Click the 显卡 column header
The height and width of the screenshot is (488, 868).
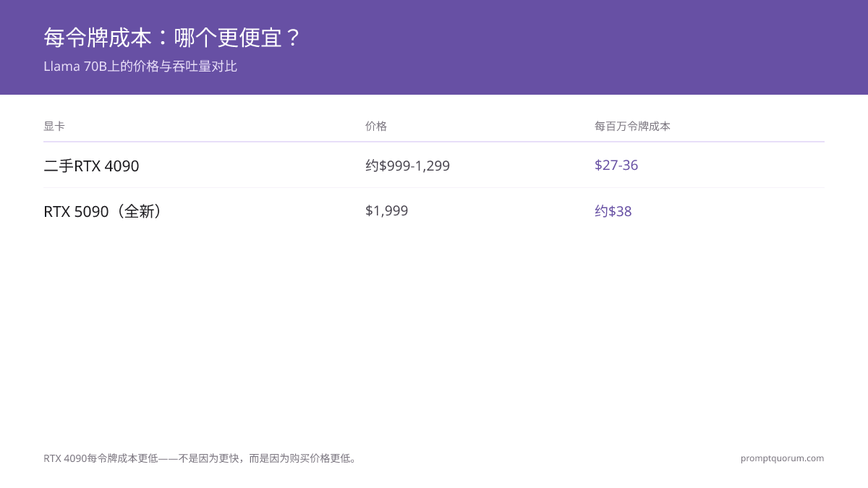click(54, 126)
